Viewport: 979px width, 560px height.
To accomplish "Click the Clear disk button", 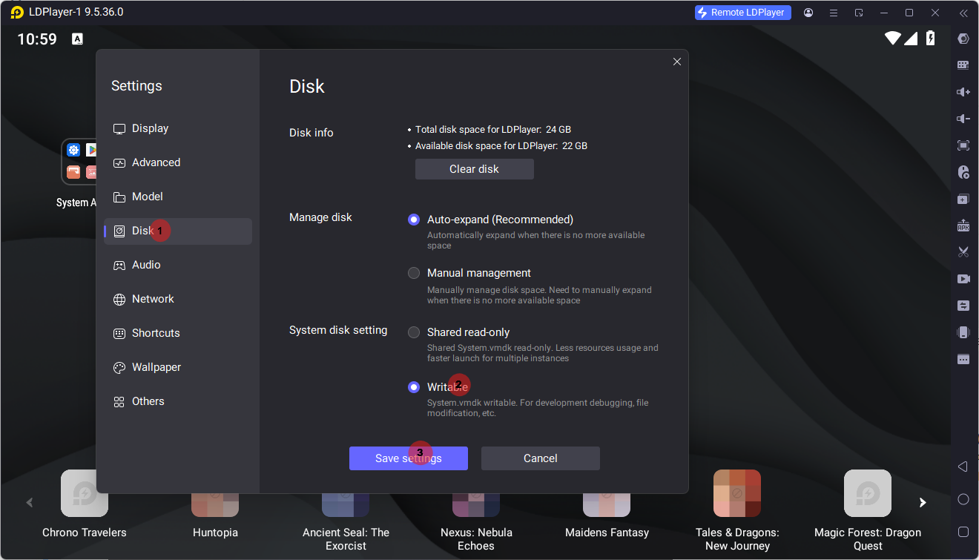I will tap(475, 169).
